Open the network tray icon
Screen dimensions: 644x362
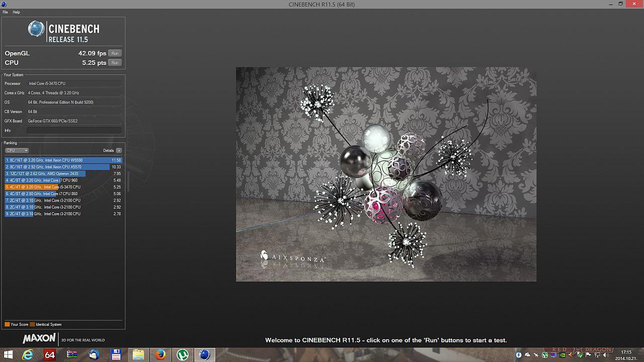click(x=597, y=355)
